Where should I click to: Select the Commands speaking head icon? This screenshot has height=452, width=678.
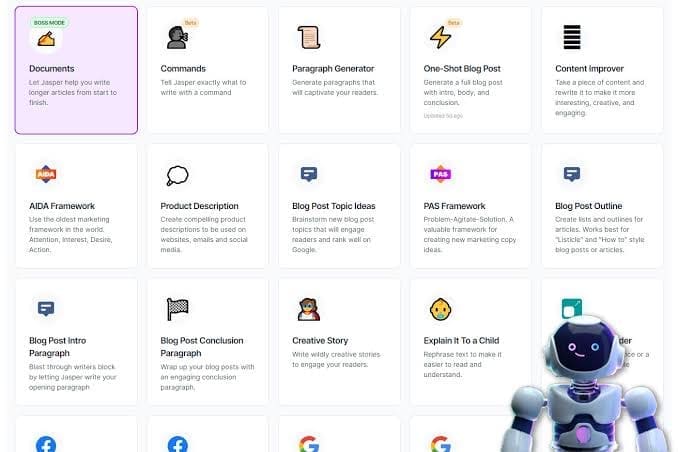click(177, 38)
